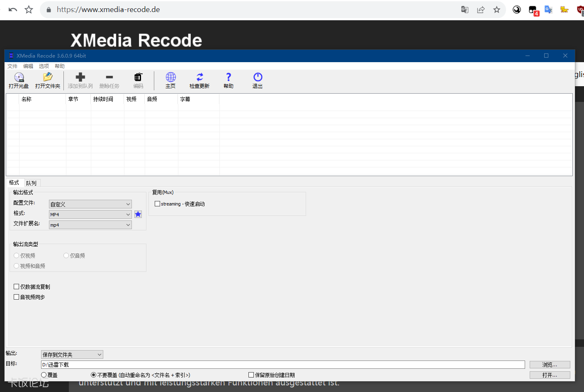Click the site lock icon in address bar
Screen dimensions: 584x392
(x=49, y=10)
